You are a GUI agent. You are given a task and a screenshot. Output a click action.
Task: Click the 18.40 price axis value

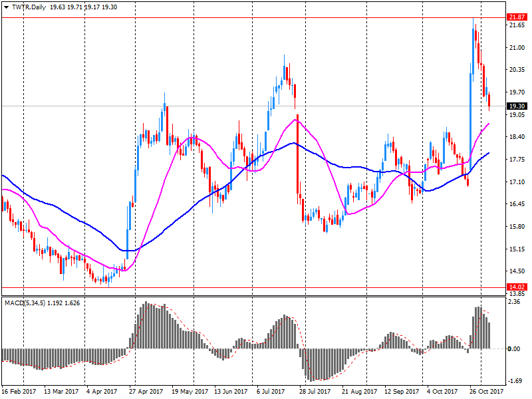click(x=517, y=137)
